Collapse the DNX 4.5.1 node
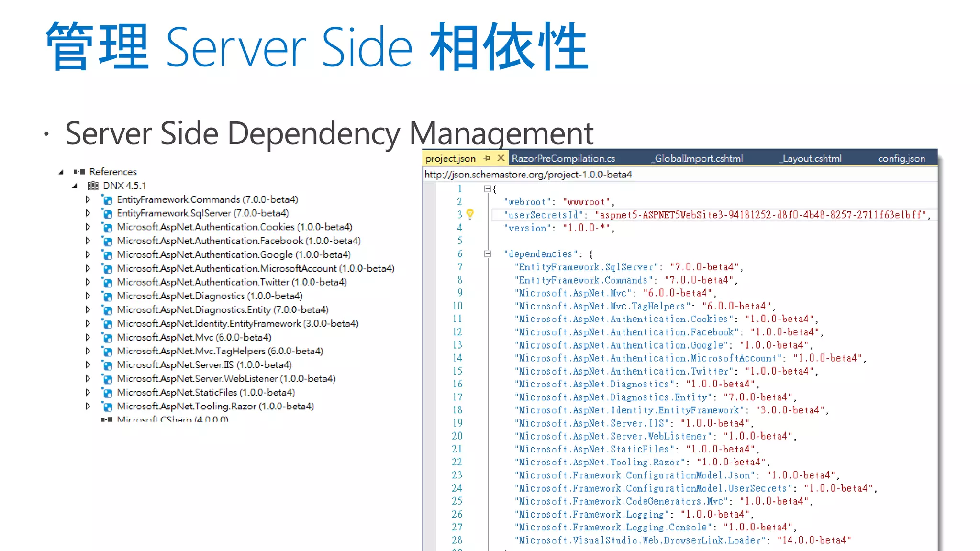The width and height of the screenshot is (980, 551). coord(75,186)
